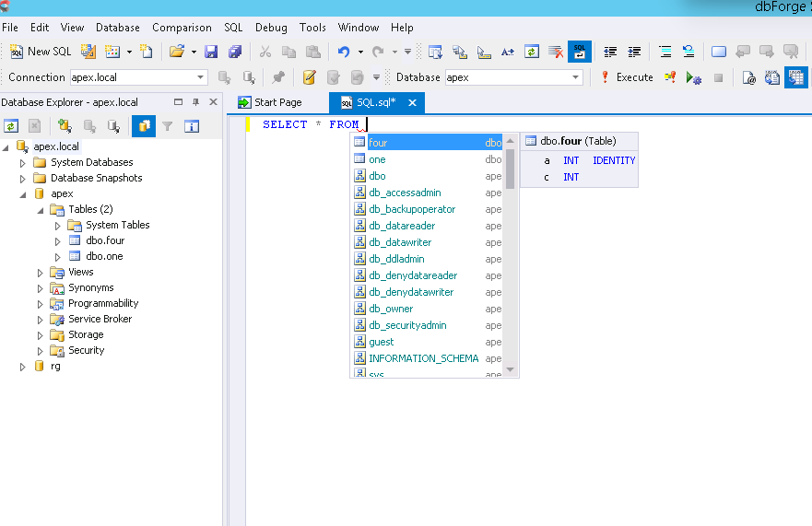The image size is (812, 526).
Task: Select dbo.one in the tree
Action: point(104,256)
